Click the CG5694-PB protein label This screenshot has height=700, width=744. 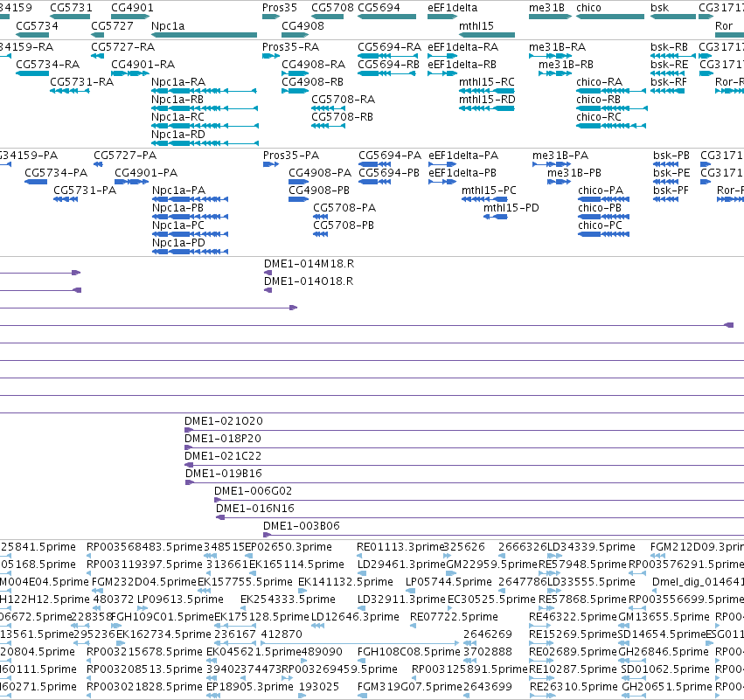pyautogui.click(x=389, y=173)
